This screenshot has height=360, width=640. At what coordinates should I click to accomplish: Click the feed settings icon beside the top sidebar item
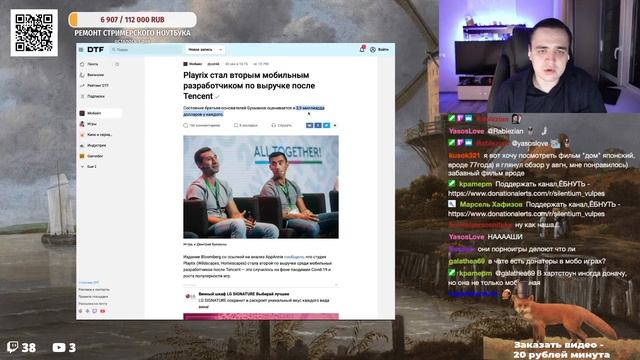pos(117,64)
